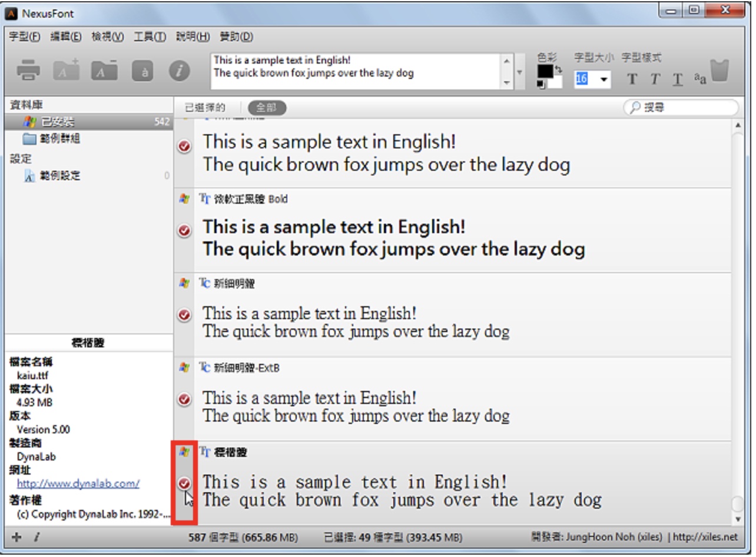The width and height of the screenshot is (756, 557).
Task: Click the printer icon in the toolbar
Action: coord(28,71)
